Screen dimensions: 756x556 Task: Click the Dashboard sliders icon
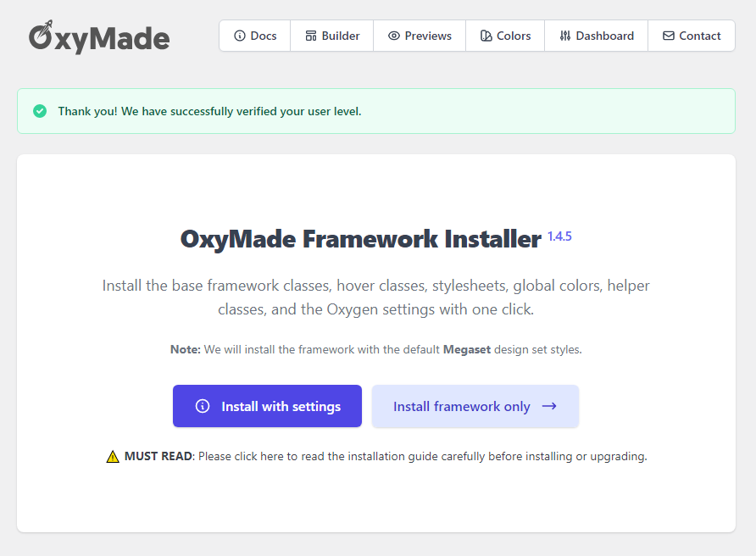565,36
